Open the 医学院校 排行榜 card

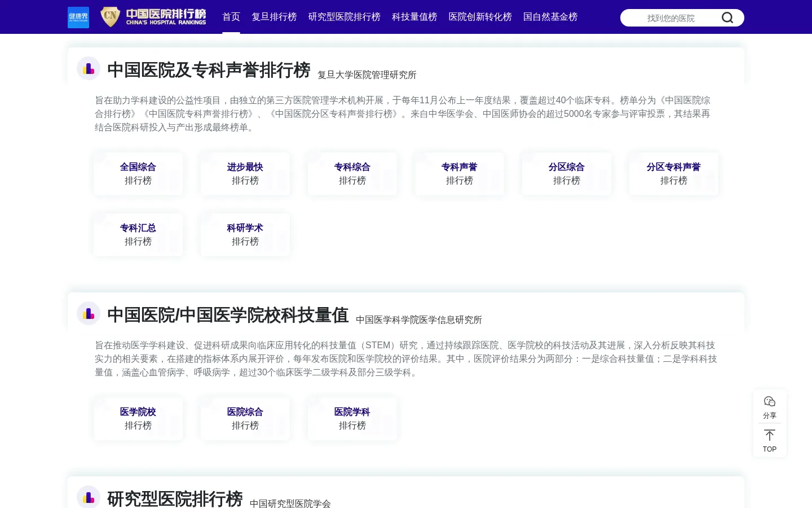138,419
